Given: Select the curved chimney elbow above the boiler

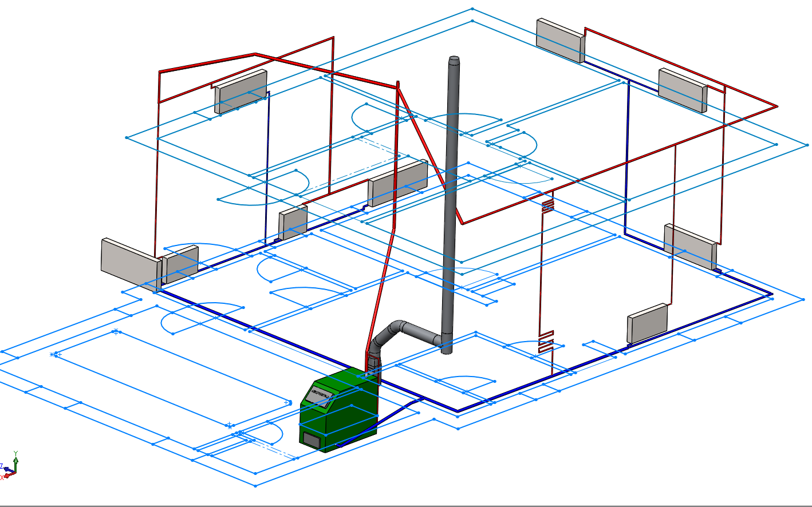Looking at the screenshot, I should [x=401, y=335].
